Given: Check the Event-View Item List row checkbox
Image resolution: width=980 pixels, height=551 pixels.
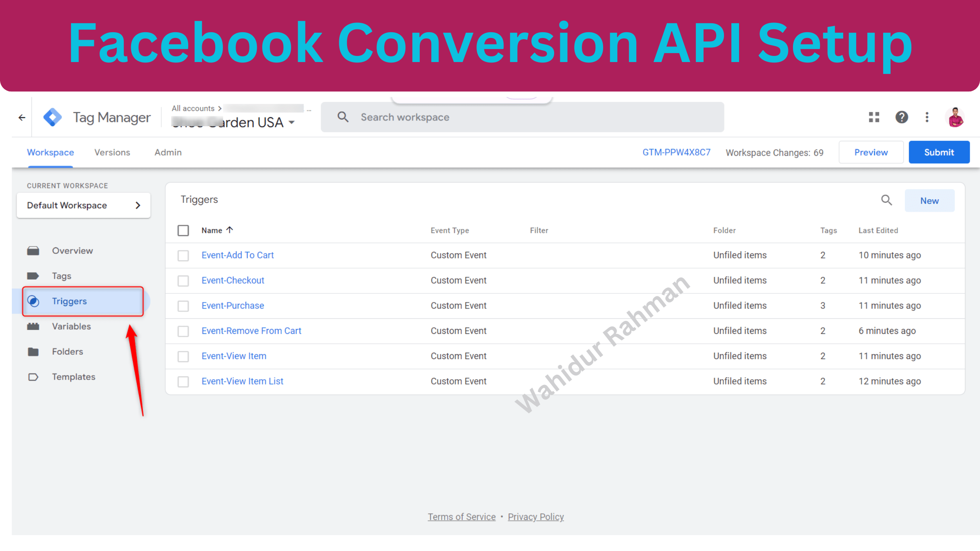Looking at the screenshot, I should 183,382.
